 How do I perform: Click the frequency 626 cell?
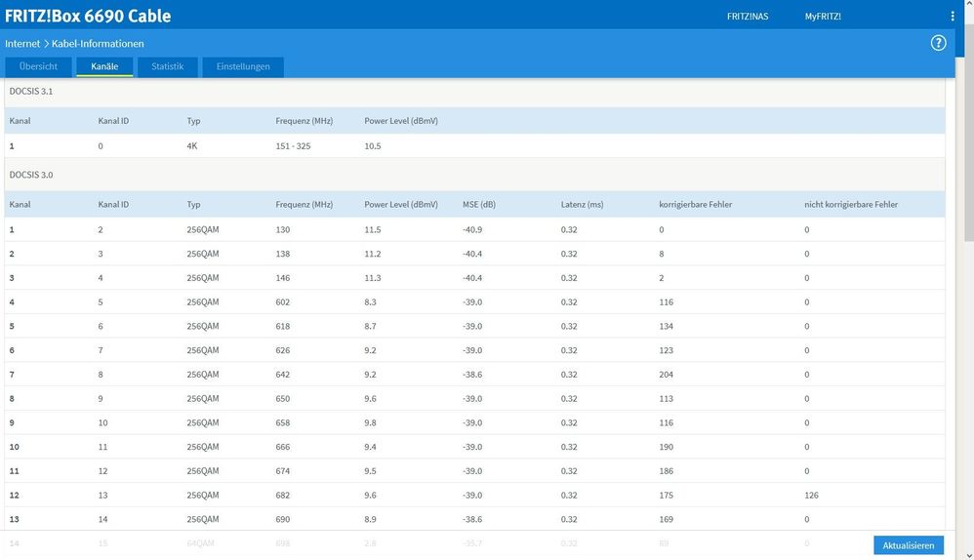pos(283,350)
